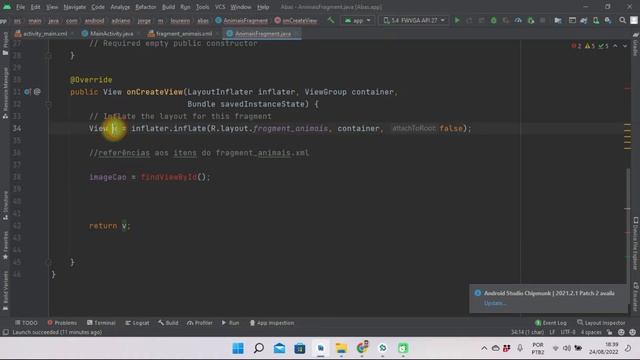Open the SDK Manager icon

pyautogui.click(x=608, y=20)
